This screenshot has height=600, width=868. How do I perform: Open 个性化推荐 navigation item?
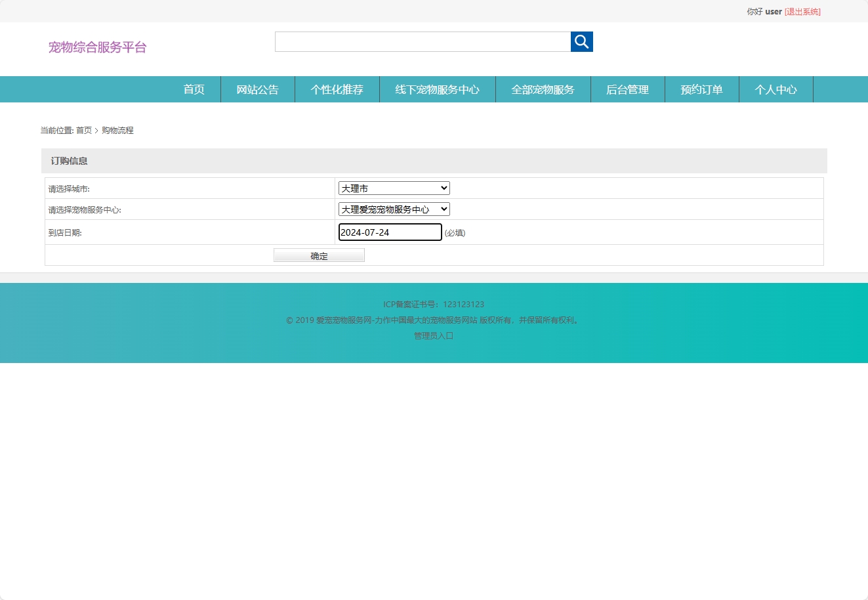[337, 89]
